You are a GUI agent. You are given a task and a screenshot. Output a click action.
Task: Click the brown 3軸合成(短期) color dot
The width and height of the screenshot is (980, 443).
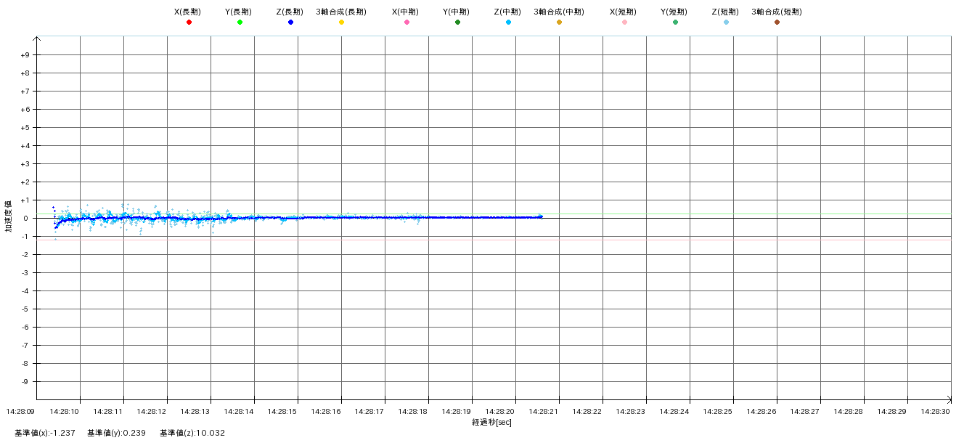[x=777, y=23]
